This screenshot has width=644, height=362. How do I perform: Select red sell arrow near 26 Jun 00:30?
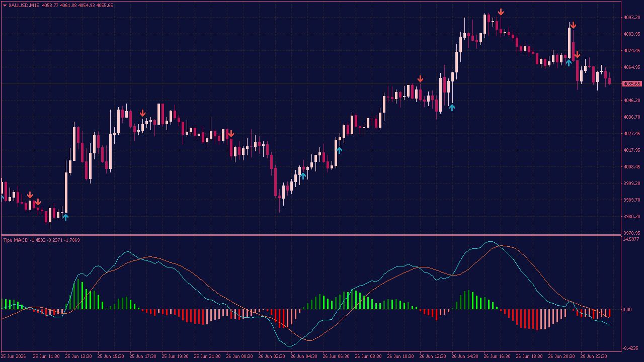(231, 134)
